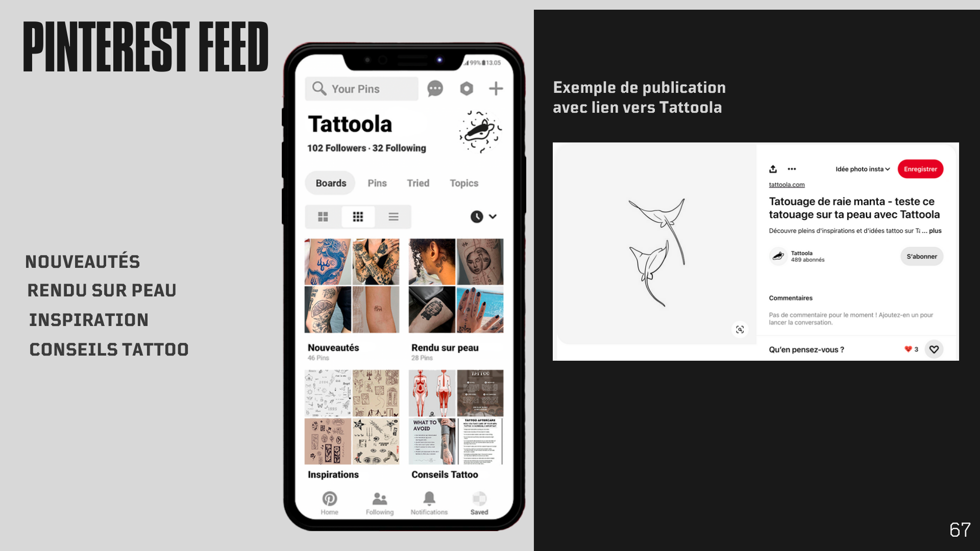Switch to the Boards tab
This screenshot has width=980, height=551.
[x=330, y=182]
